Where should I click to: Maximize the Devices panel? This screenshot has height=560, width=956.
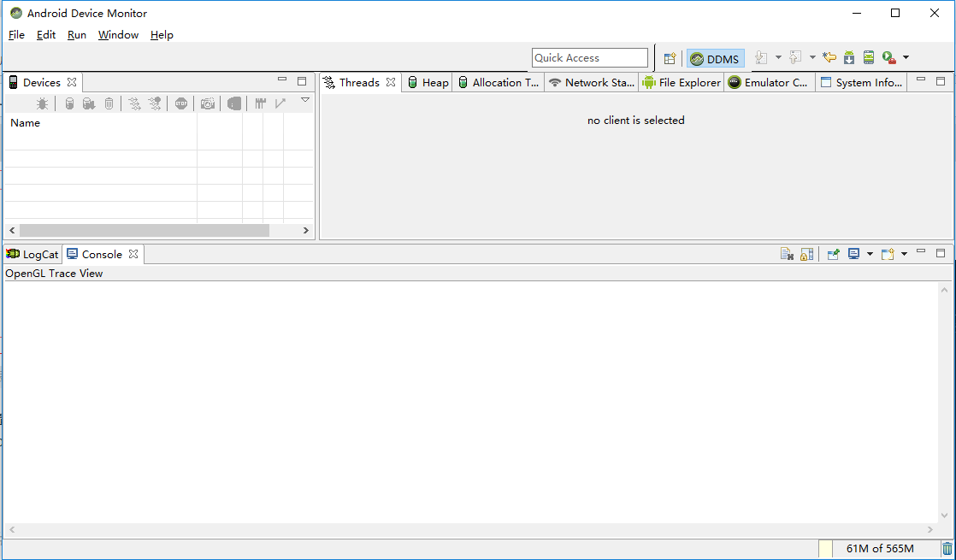[x=302, y=80]
